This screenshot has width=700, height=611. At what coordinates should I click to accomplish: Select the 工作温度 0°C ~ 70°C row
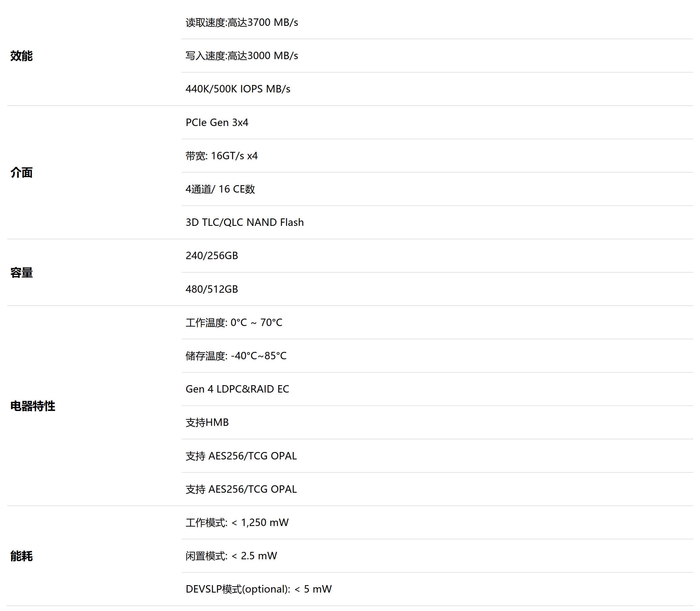[234, 322]
